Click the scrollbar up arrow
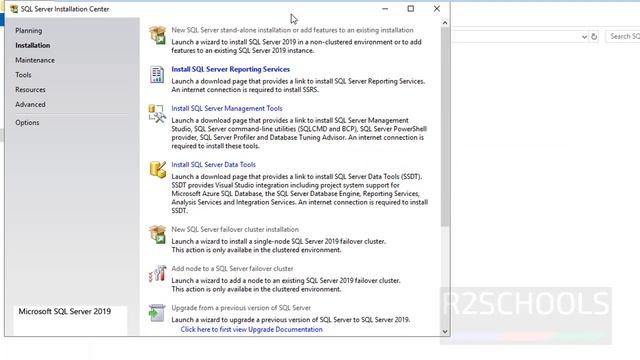 (x=445, y=23)
